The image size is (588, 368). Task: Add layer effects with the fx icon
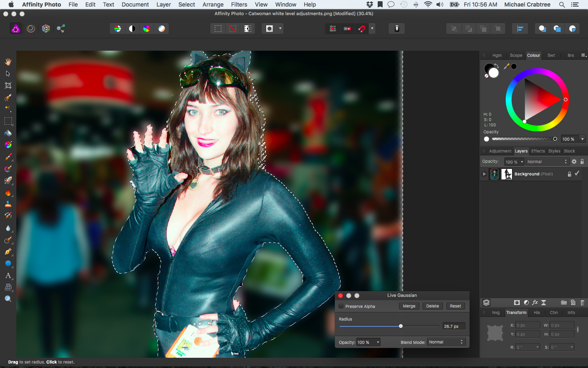tap(535, 303)
